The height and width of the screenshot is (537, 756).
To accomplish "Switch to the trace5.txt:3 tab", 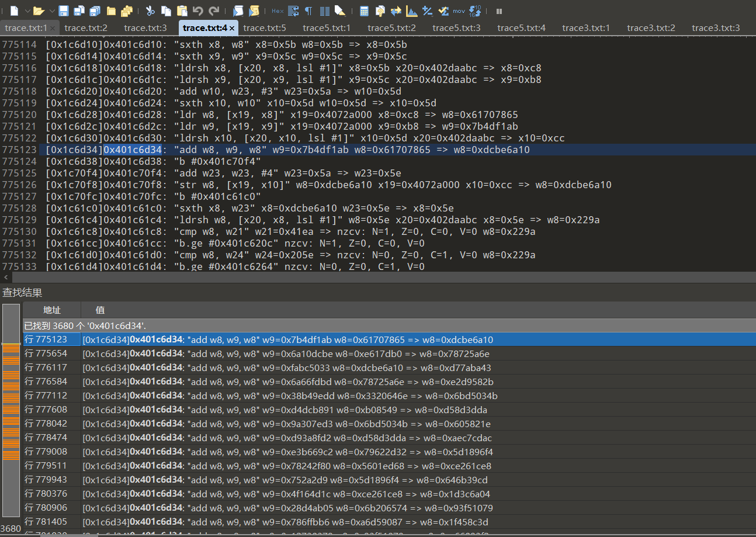I will point(456,27).
